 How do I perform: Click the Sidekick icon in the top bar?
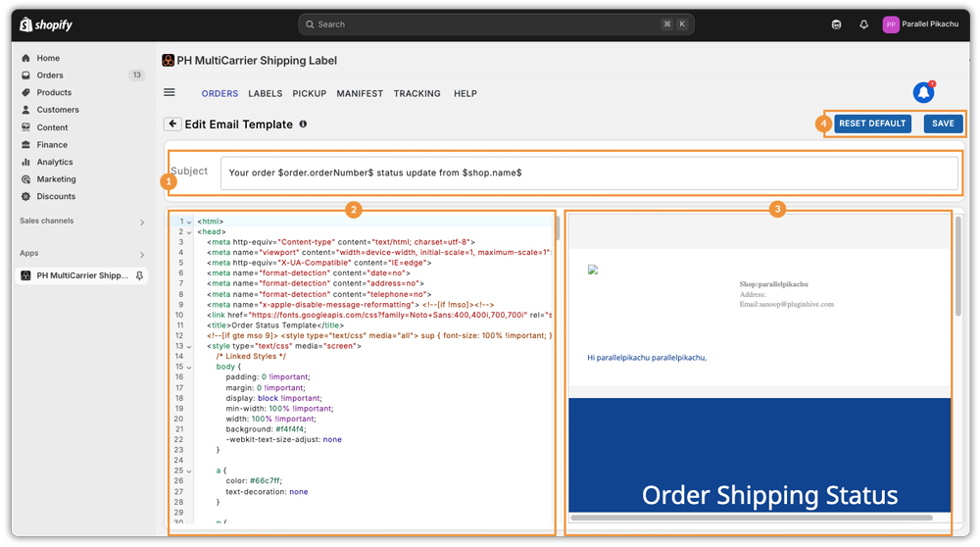point(836,25)
